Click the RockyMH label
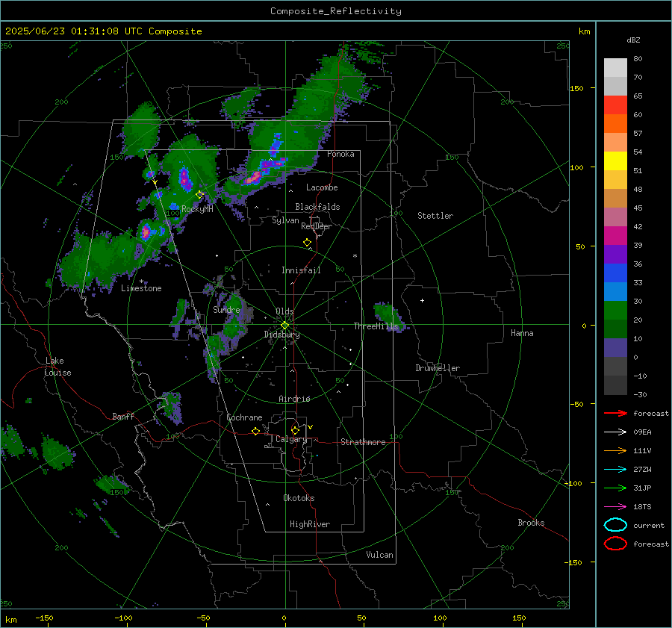Screen dimensions: 672x628 197,209
